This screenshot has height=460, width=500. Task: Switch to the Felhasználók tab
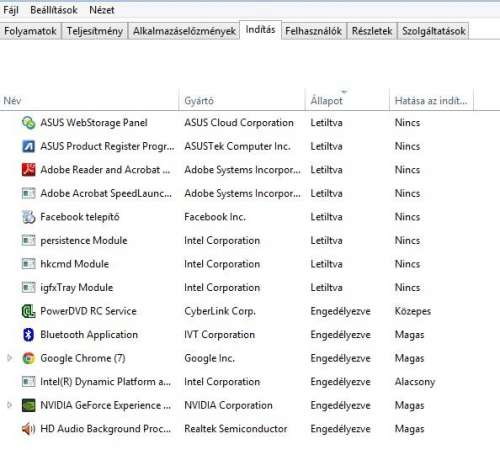point(313,31)
